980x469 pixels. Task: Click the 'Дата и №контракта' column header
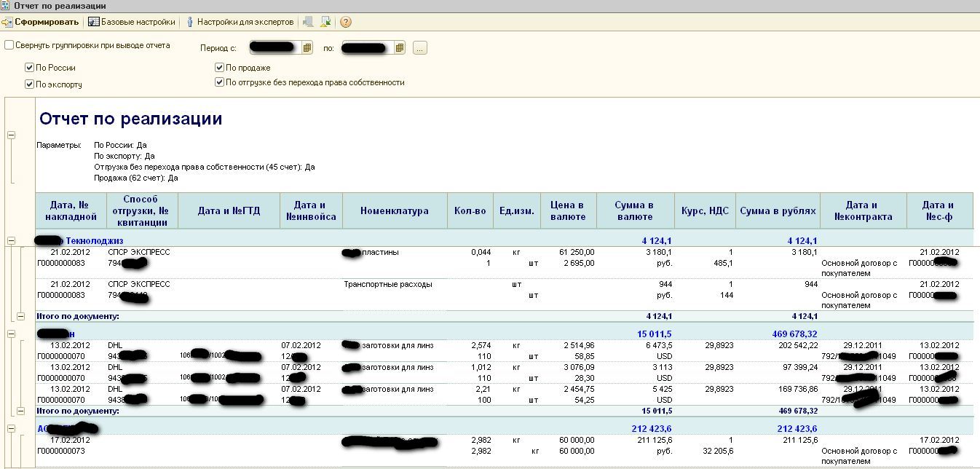[863, 210]
